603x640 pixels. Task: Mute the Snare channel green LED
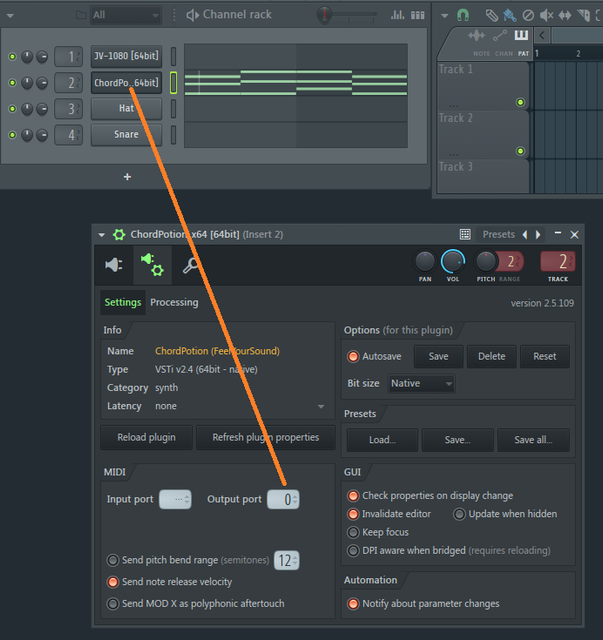pos(12,135)
